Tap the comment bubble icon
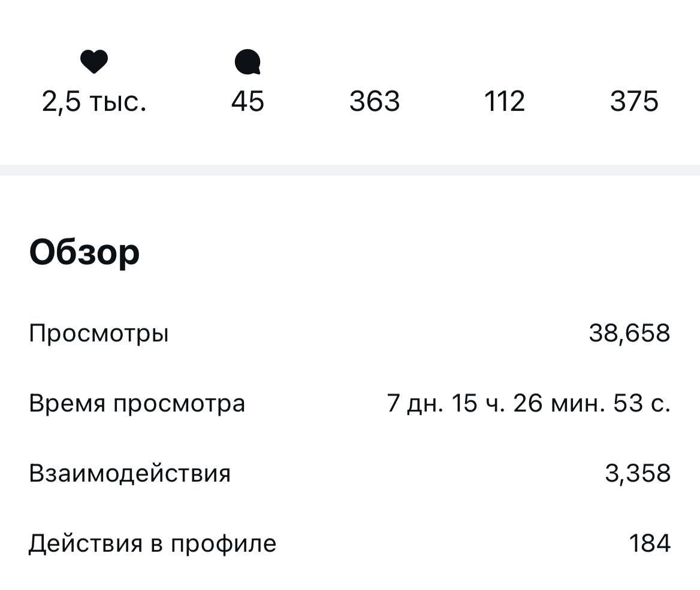The width and height of the screenshot is (700, 590). pos(248,62)
